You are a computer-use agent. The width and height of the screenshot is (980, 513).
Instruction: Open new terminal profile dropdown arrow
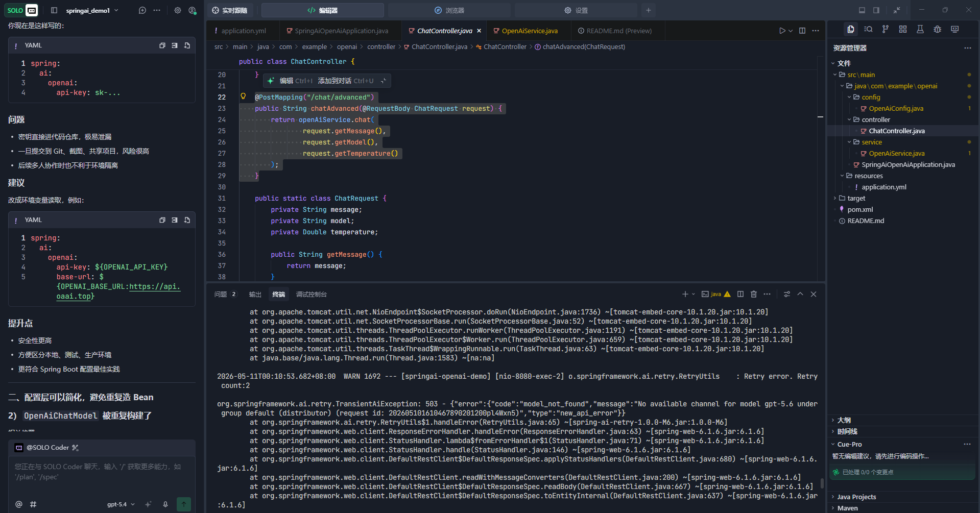(694, 294)
